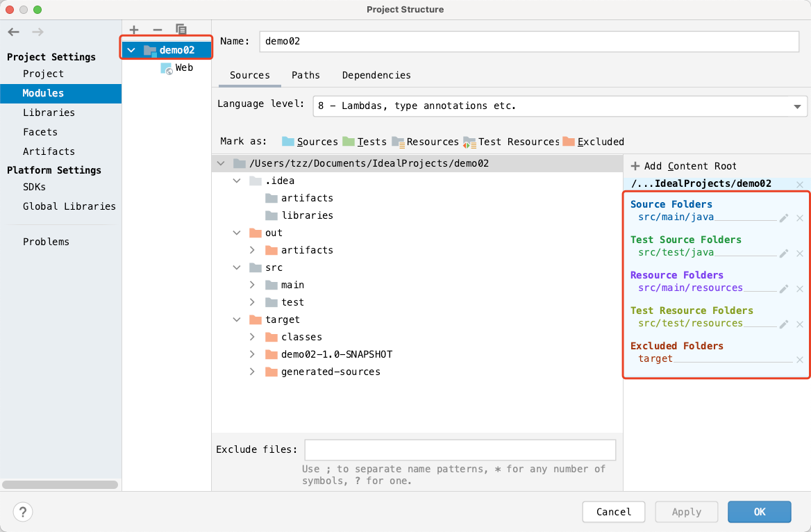Click the Add module plus icon
Screen dimensions: 811x532
[134, 29]
